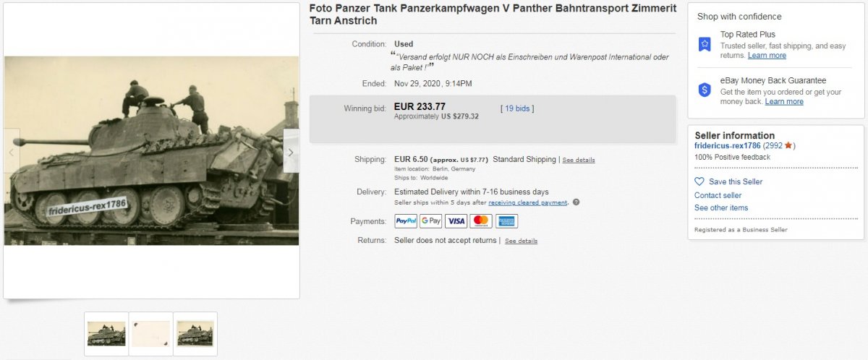868x360 pixels.
Task: Open See details for returns policy
Action: click(x=521, y=241)
